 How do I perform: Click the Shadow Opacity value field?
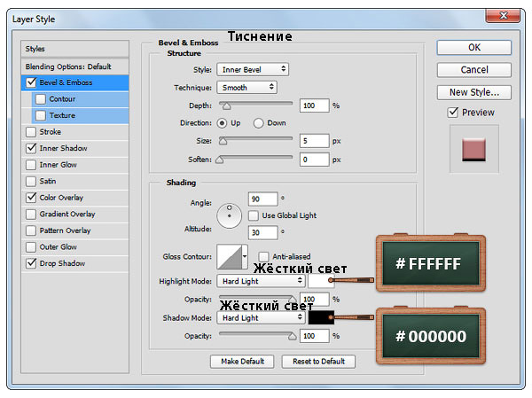click(x=314, y=336)
